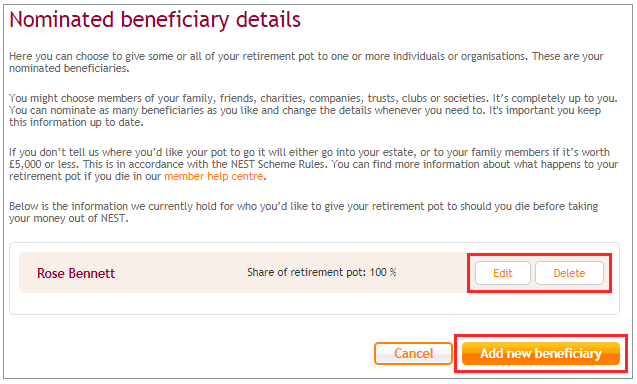Click 'this information up to date.' text
The width and height of the screenshot is (637, 384).
point(76,122)
